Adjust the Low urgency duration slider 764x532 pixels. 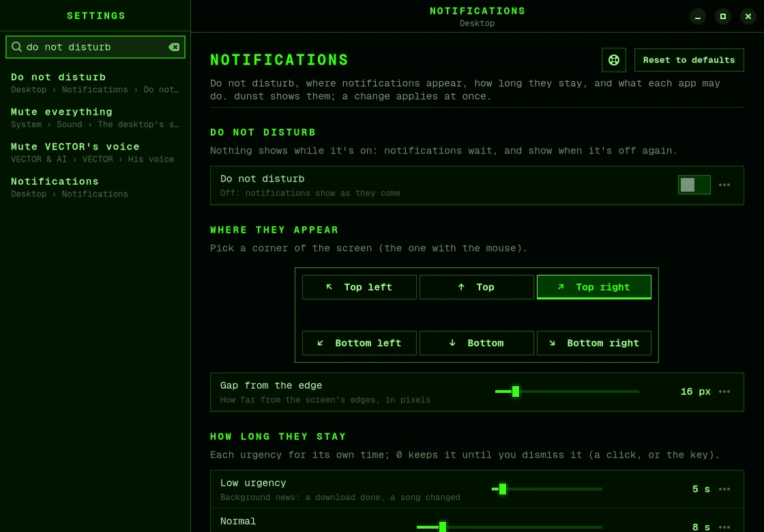click(x=546, y=489)
